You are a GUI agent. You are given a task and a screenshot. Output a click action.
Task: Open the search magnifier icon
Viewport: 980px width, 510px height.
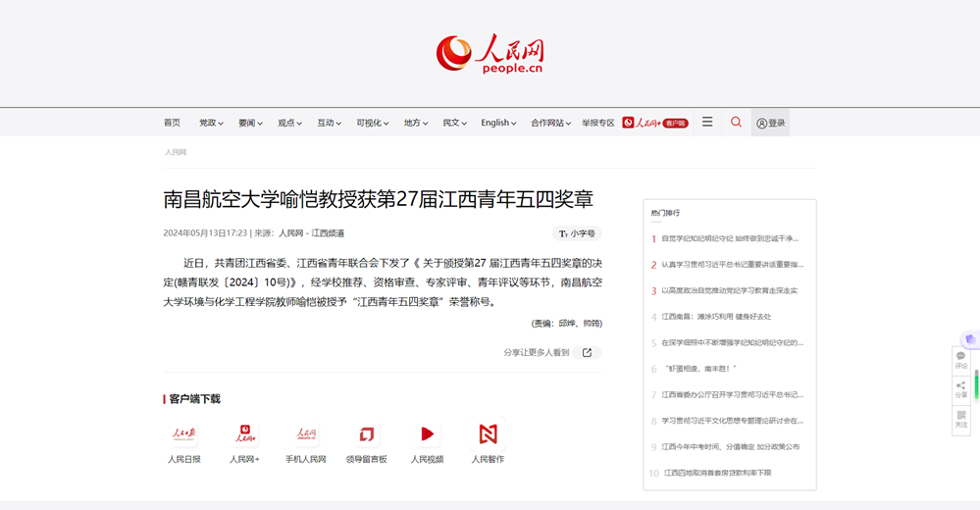pyautogui.click(x=737, y=122)
